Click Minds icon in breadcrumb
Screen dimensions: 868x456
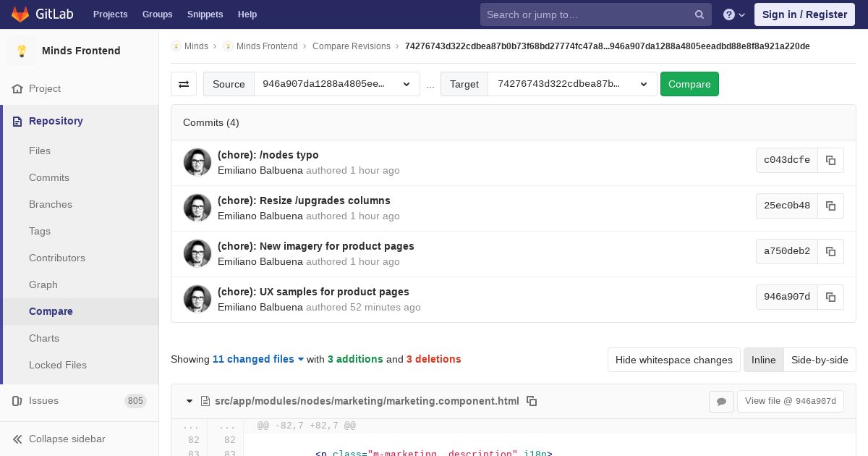pos(176,46)
